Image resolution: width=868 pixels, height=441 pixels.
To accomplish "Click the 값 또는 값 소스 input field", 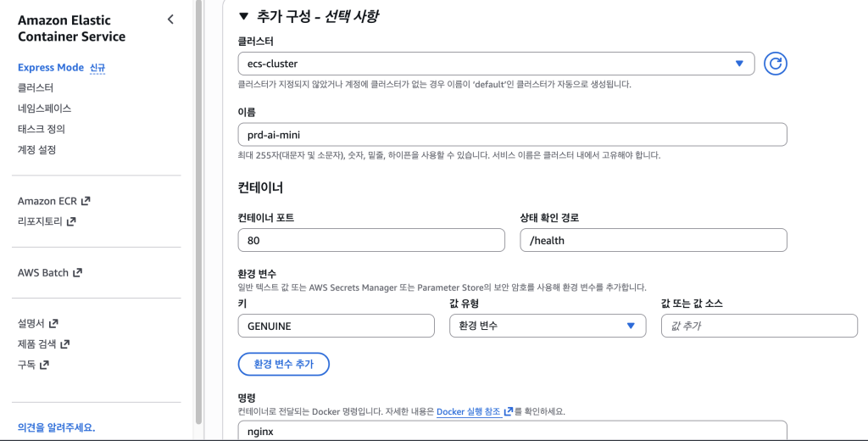I will (x=759, y=326).
